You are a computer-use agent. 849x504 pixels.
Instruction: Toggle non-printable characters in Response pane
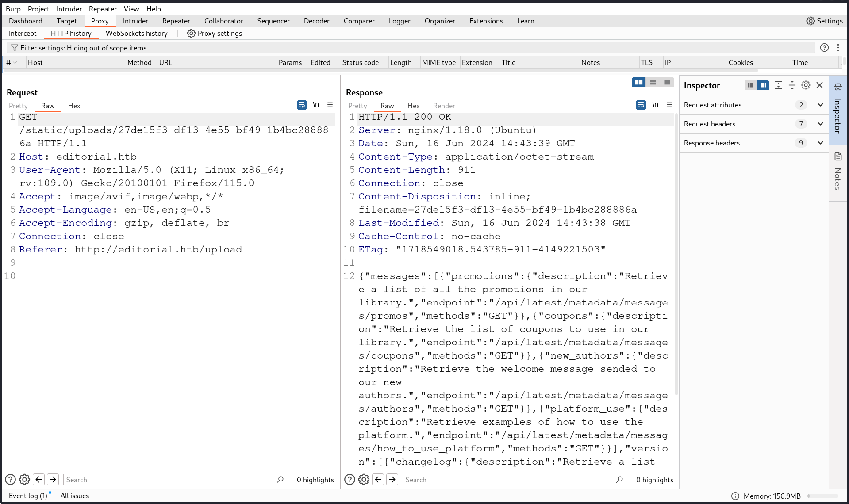click(655, 105)
